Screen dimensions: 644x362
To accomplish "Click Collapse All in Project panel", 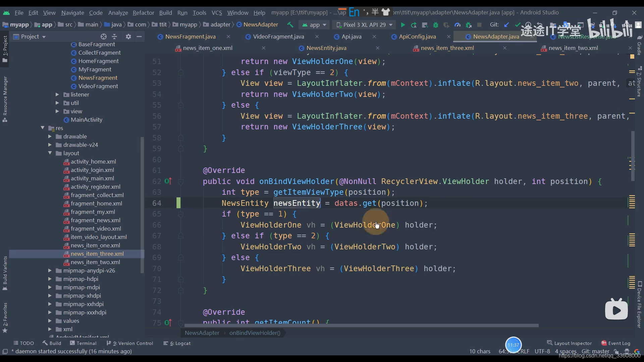I will pyautogui.click(x=114, y=37).
